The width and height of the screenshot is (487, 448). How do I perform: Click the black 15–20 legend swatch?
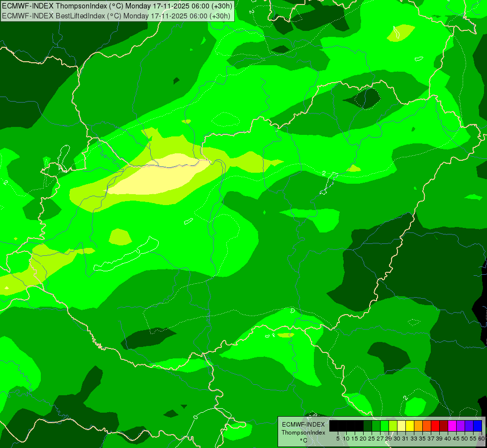359,426
